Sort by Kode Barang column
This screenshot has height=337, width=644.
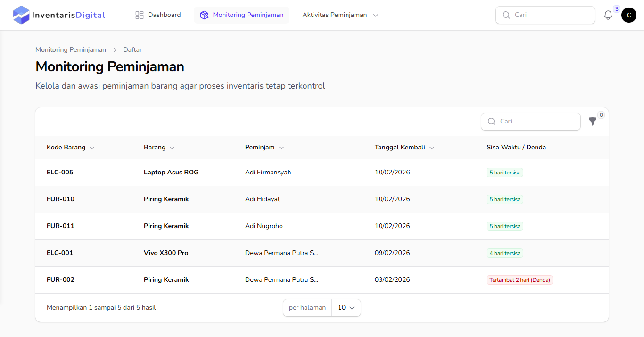pyautogui.click(x=71, y=148)
